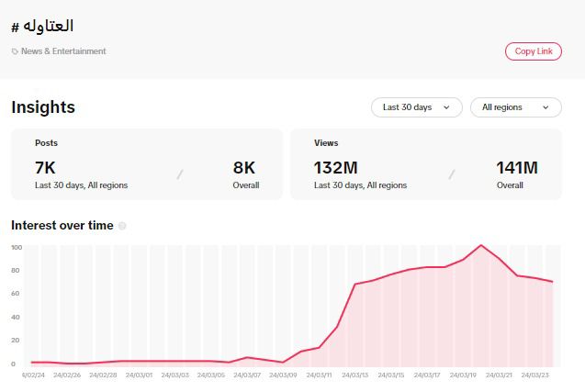Click the 8K overall posts value

point(244,168)
